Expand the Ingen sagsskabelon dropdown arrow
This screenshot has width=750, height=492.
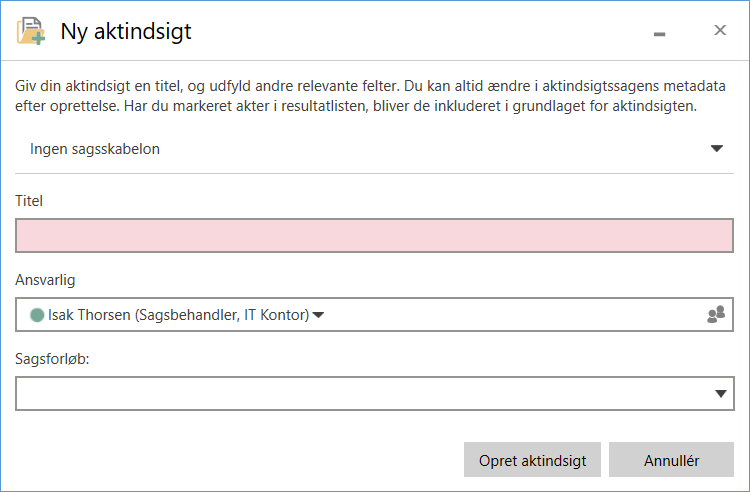[x=716, y=149]
